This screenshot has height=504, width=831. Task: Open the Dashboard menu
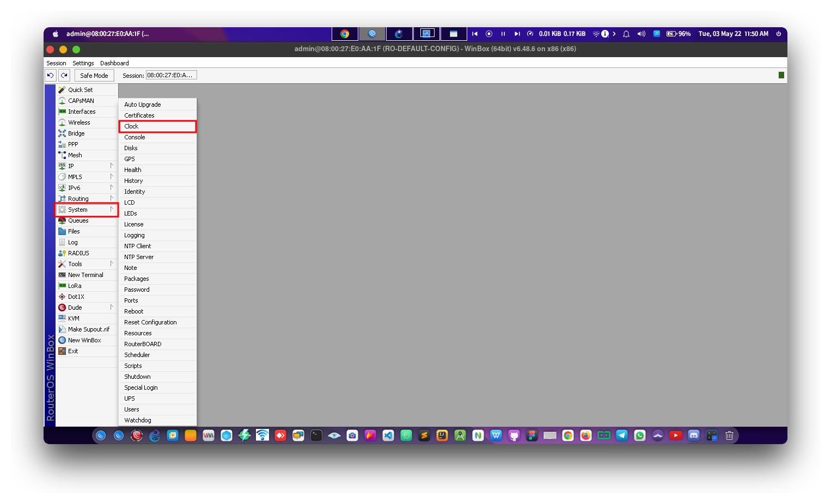point(114,63)
